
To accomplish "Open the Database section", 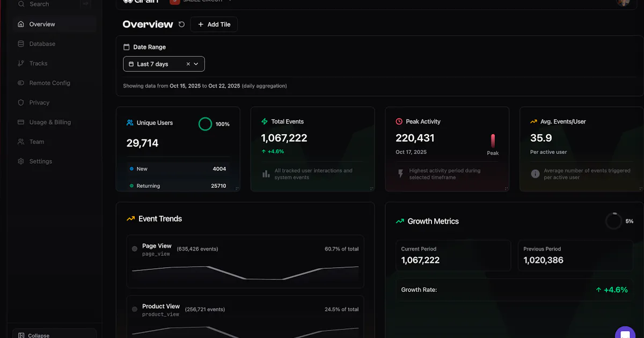I will [54, 44].
